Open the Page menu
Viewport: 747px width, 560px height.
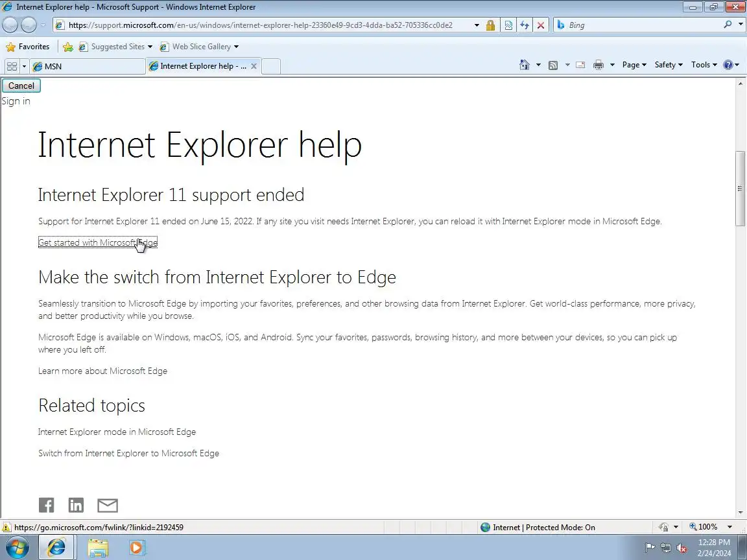click(x=634, y=65)
